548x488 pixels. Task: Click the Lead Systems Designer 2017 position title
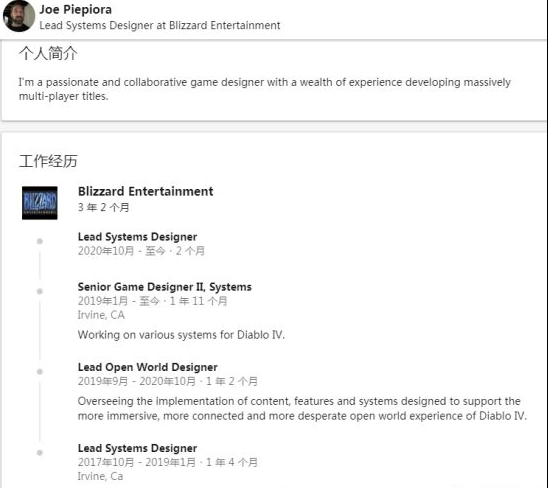click(137, 448)
